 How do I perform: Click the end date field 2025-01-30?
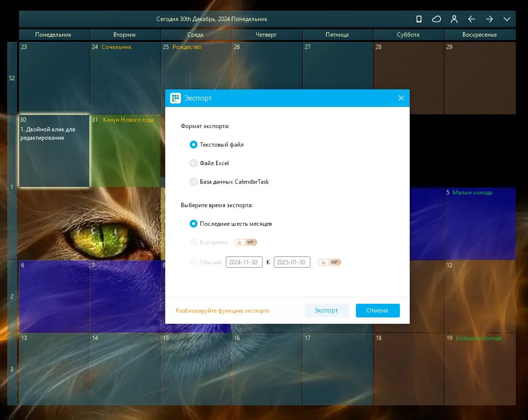(x=292, y=262)
